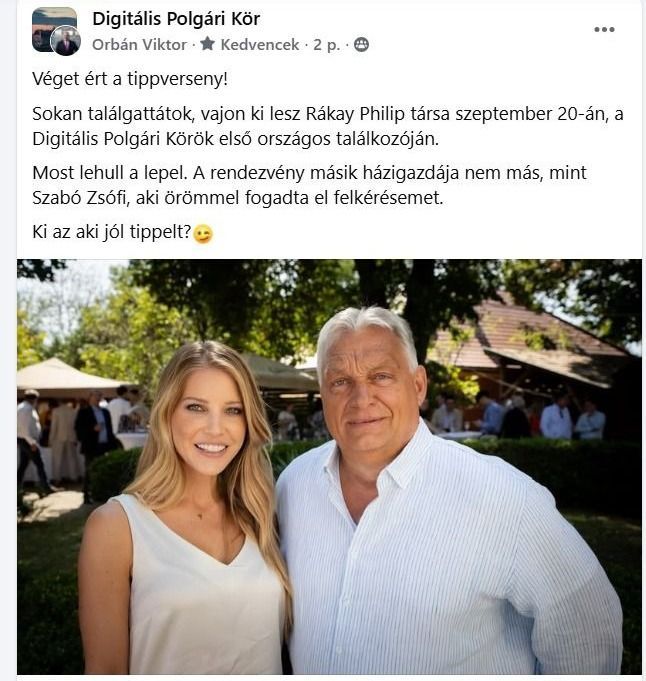The image size is (646, 681).
Task: Open the Orbán Viktor author profile link
Action: click(139, 44)
